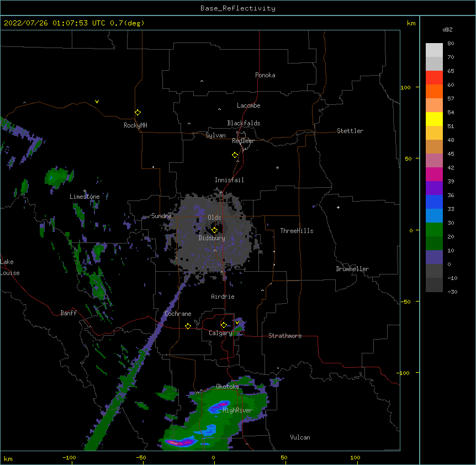This screenshot has width=476, height=465.
Task: Click the yellow V marker northwest of RockyMH
Action: pyautogui.click(x=97, y=102)
